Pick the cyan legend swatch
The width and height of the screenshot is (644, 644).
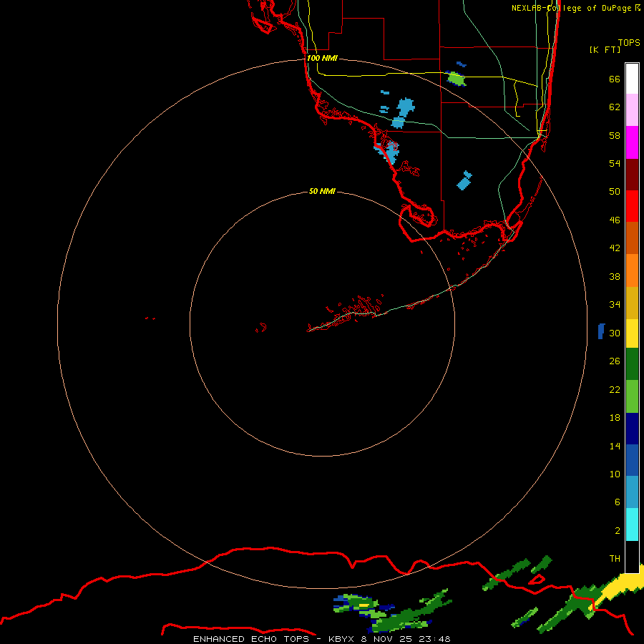click(632, 525)
